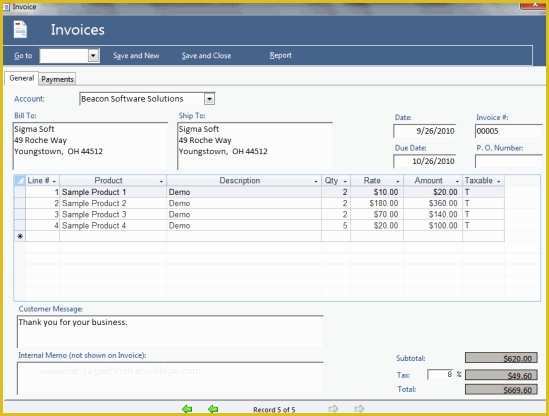This screenshot has height=416, width=549.
Task: Click the greyed next record arrow
Action: (x=333, y=409)
